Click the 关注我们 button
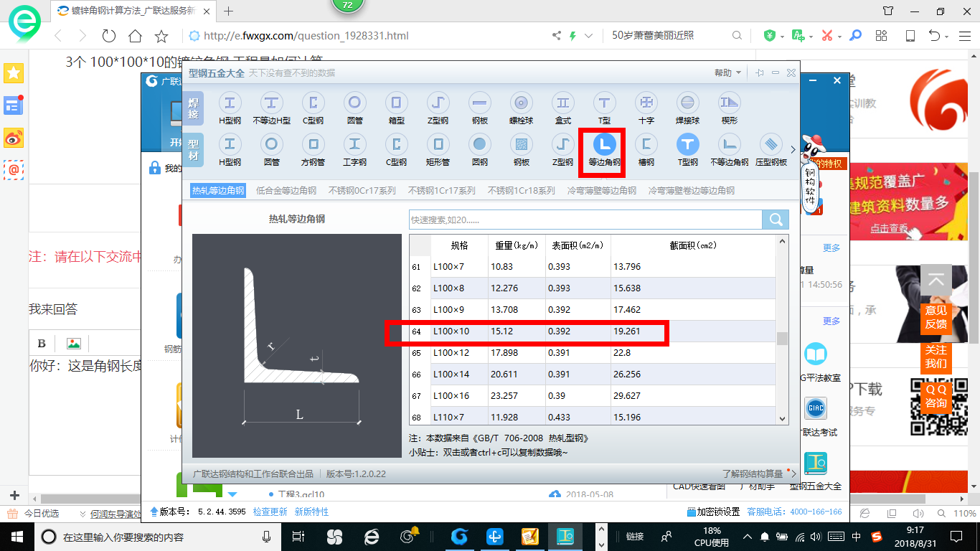The width and height of the screenshot is (980, 551). pos(936,357)
